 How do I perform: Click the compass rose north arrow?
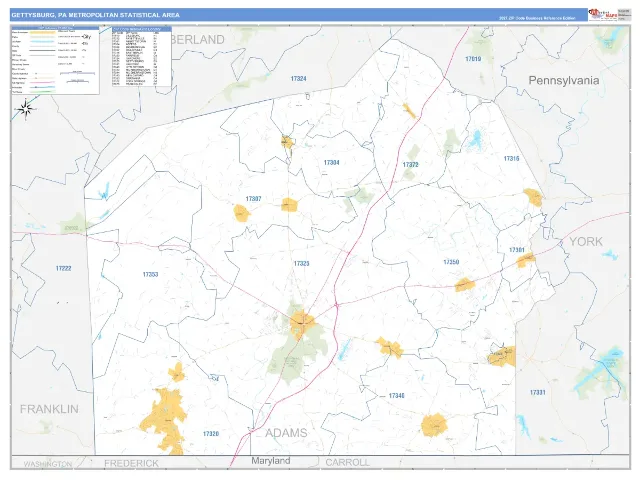tap(26, 109)
